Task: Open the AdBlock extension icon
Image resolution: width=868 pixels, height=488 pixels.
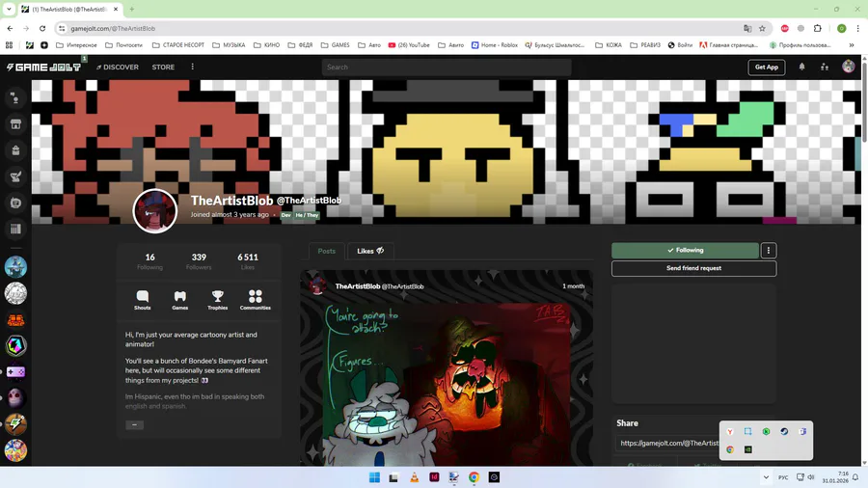Action: [x=784, y=28]
